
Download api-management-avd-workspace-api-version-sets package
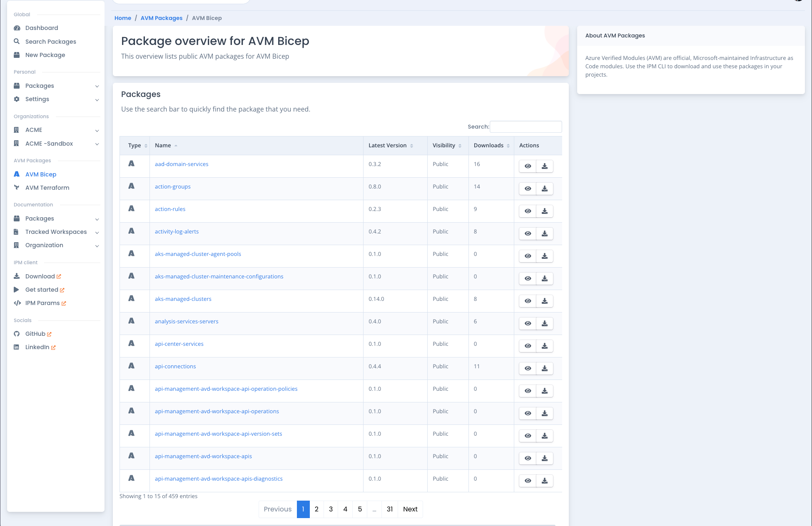point(544,436)
